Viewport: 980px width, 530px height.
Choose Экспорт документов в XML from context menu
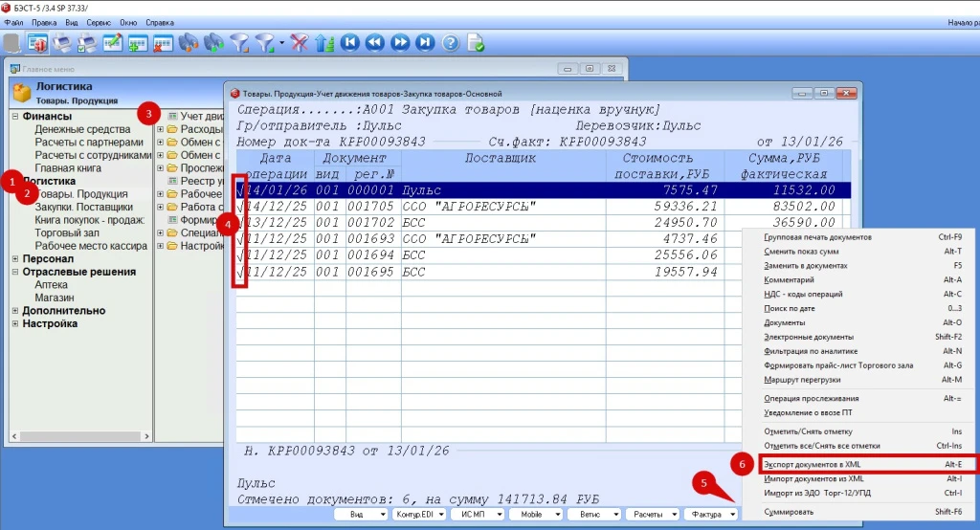tap(813, 464)
